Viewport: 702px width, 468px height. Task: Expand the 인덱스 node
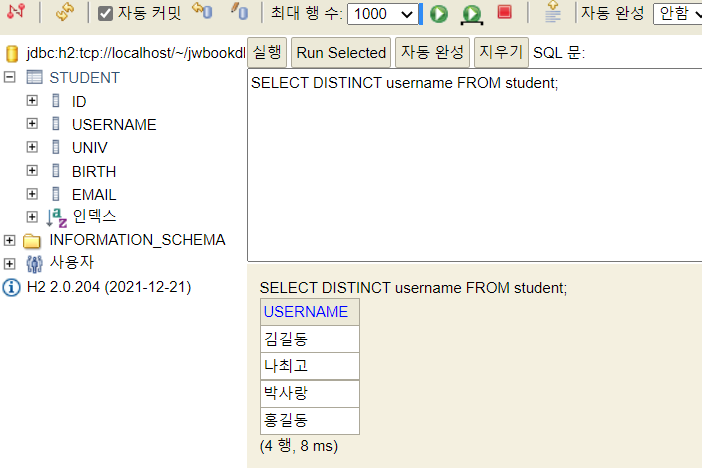click(x=32, y=217)
